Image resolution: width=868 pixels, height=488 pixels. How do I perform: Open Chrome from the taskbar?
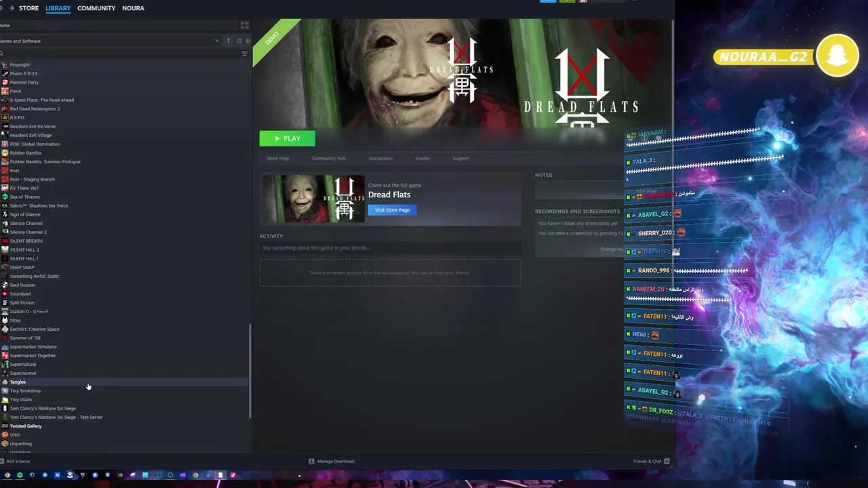pyautogui.click(x=7, y=475)
